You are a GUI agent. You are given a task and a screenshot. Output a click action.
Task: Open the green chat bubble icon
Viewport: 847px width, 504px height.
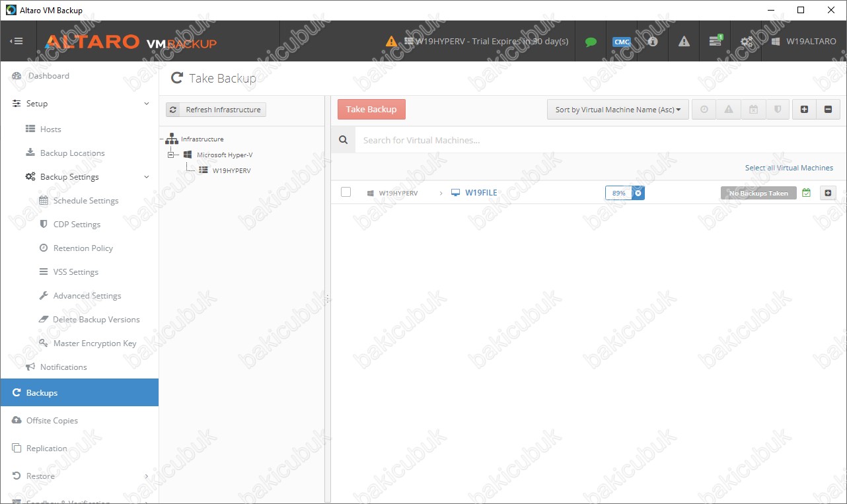point(591,42)
